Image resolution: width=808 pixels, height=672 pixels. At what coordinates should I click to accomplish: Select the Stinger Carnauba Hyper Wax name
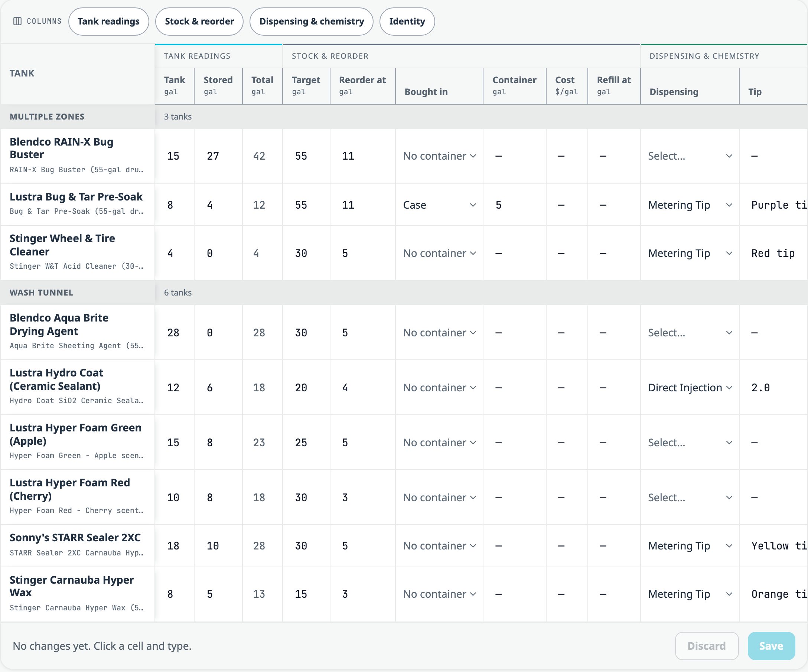(72, 586)
